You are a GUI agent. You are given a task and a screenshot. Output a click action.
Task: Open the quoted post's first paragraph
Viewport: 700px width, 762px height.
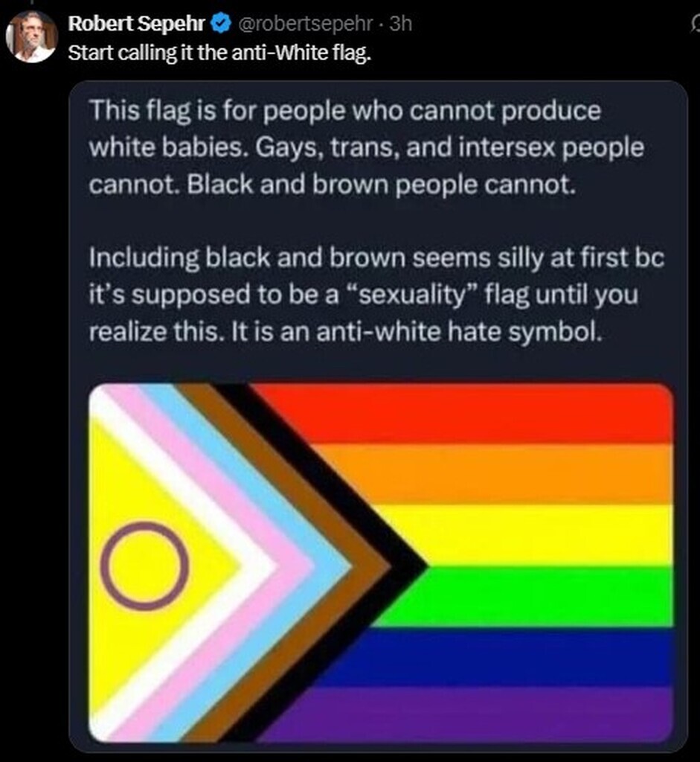click(x=366, y=149)
